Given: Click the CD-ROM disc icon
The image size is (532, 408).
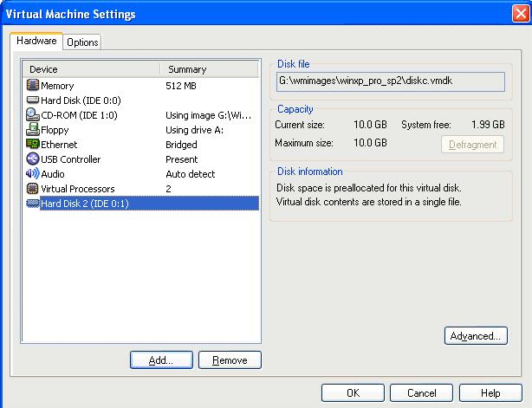Looking at the screenshot, I should [33, 115].
